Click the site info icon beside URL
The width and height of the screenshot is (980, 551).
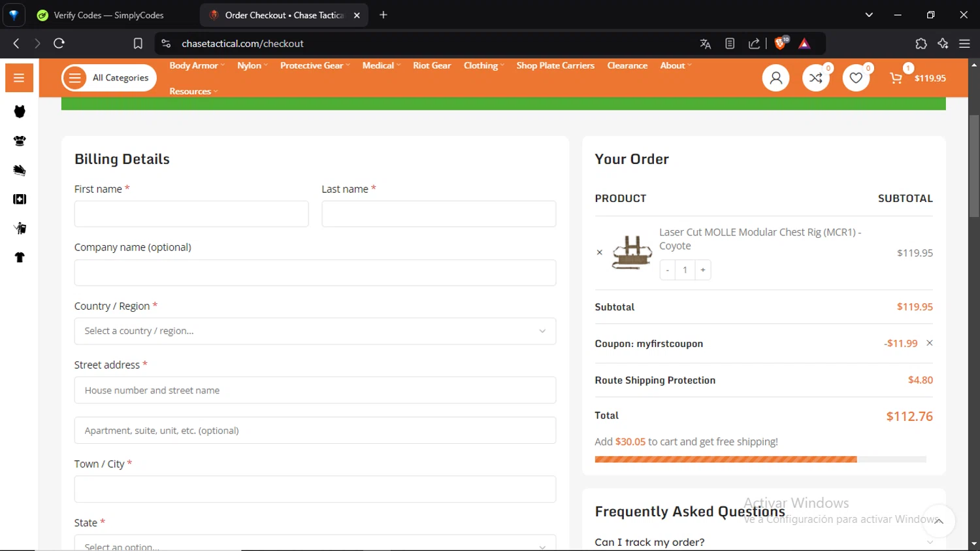click(x=166, y=44)
